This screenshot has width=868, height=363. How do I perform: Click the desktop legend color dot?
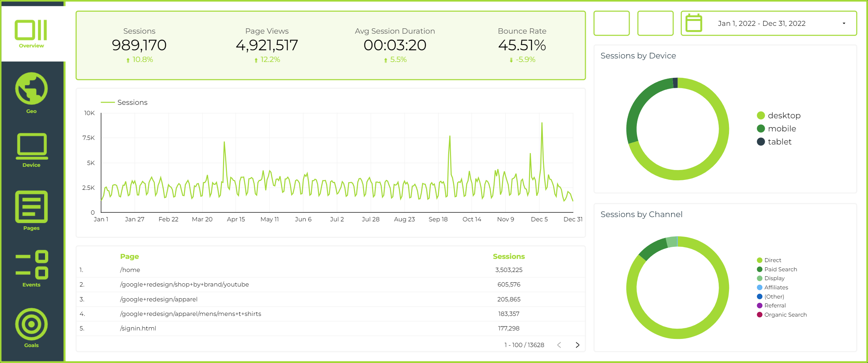pyautogui.click(x=761, y=115)
